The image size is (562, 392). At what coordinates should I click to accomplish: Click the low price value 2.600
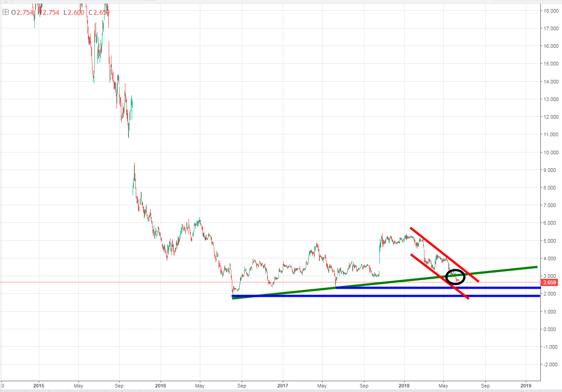(75, 13)
